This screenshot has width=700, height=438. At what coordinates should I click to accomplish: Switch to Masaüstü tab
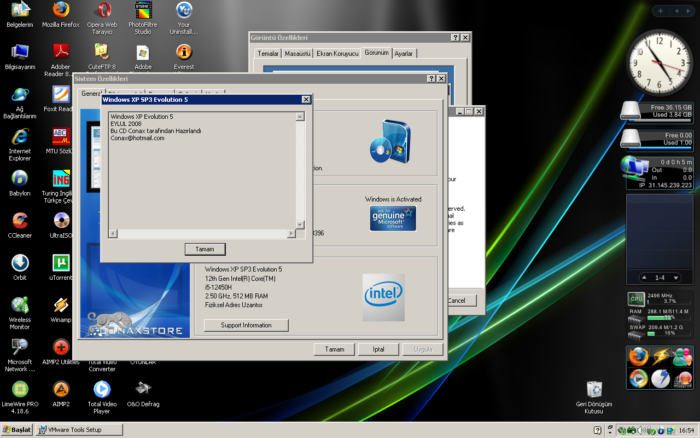pyautogui.click(x=297, y=54)
